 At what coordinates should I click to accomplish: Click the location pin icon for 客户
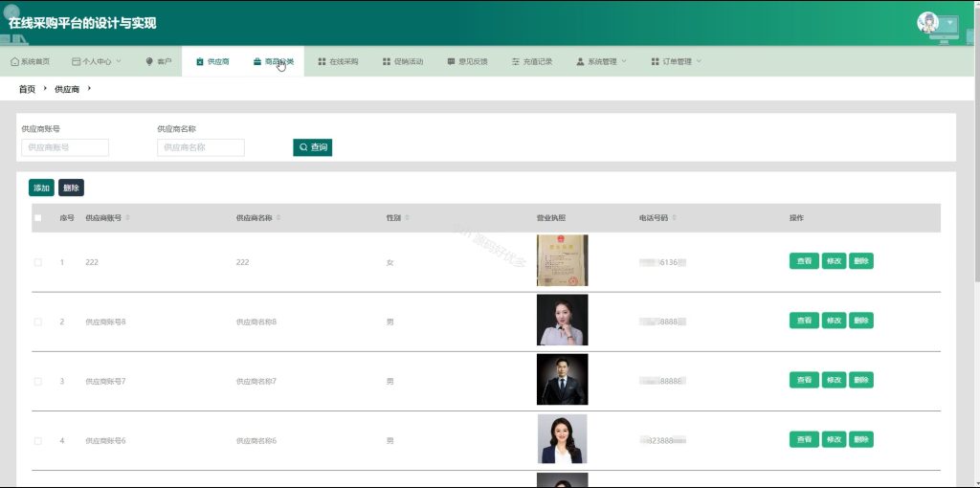click(x=148, y=62)
